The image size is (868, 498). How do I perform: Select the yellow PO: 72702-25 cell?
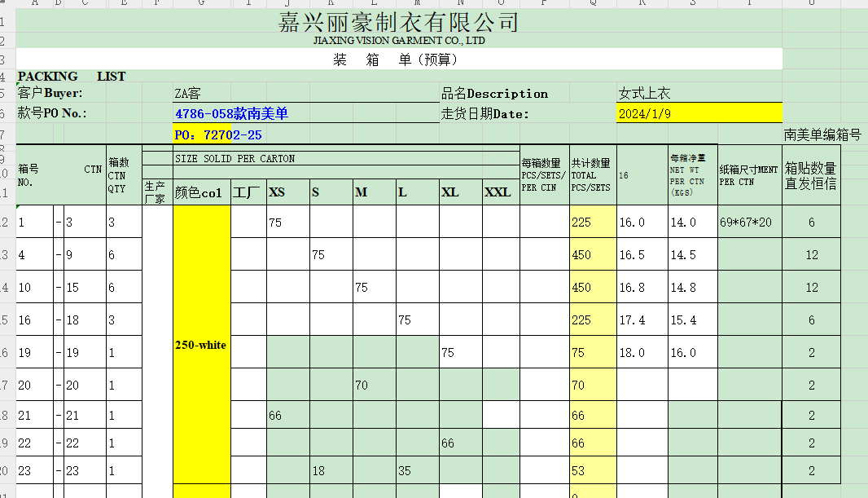[x=218, y=134]
